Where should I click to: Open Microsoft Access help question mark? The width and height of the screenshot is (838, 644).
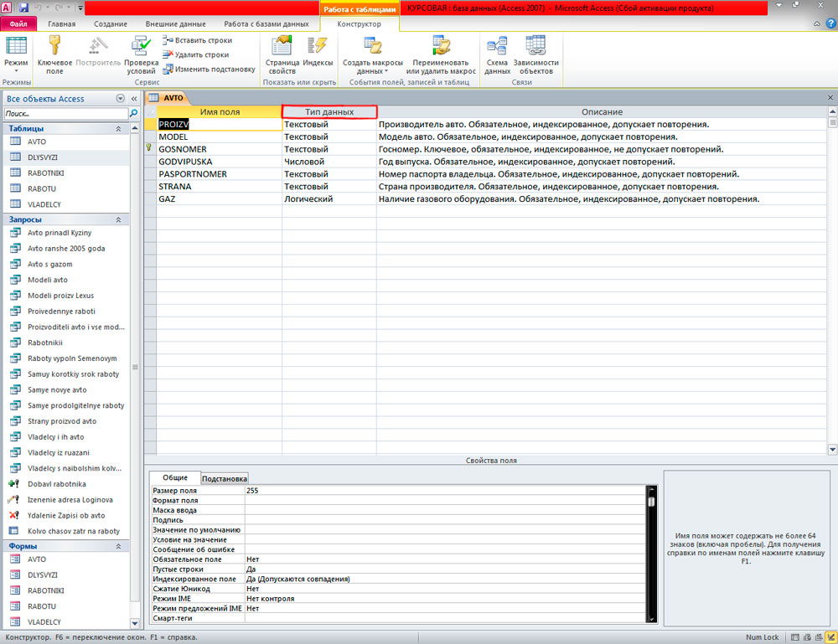pyautogui.click(x=831, y=23)
